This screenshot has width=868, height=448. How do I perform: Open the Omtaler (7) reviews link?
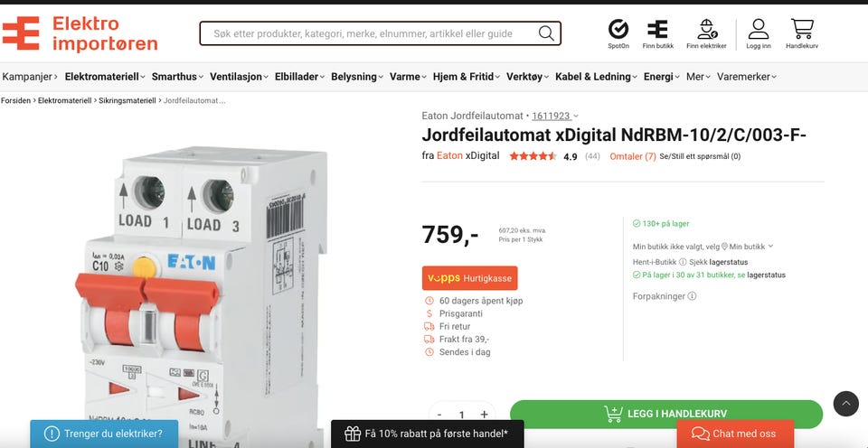pyautogui.click(x=633, y=156)
